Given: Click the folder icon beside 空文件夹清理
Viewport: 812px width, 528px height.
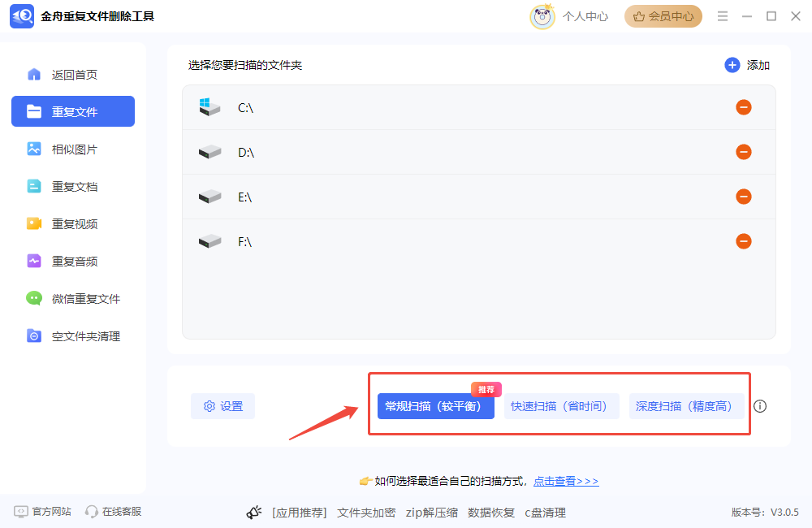Looking at the screenshot, I should pos(34,335).
